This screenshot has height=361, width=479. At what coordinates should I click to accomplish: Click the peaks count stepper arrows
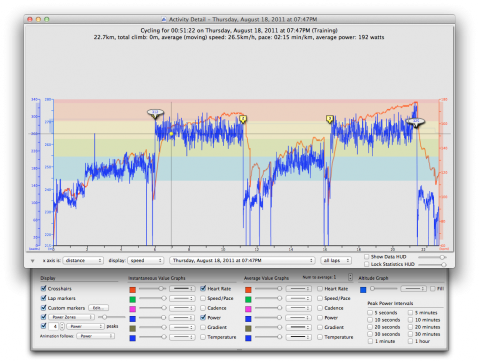pyautogui.click(x=62, y=326)
